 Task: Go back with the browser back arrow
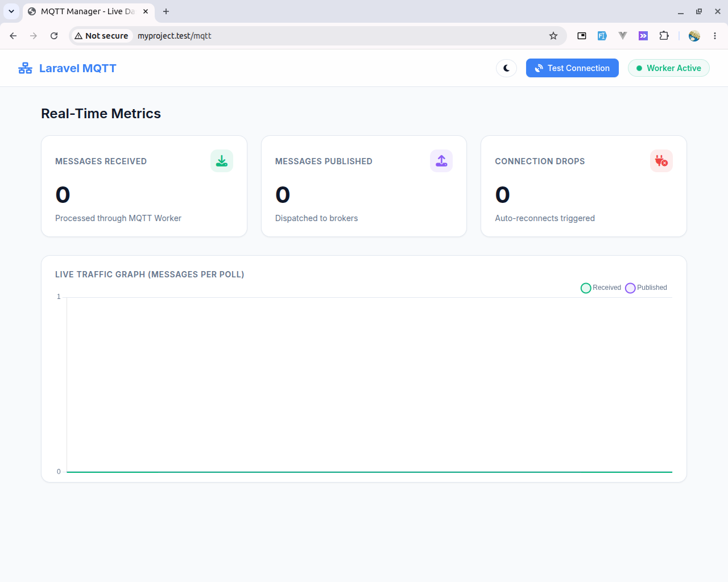coord(13,36)
